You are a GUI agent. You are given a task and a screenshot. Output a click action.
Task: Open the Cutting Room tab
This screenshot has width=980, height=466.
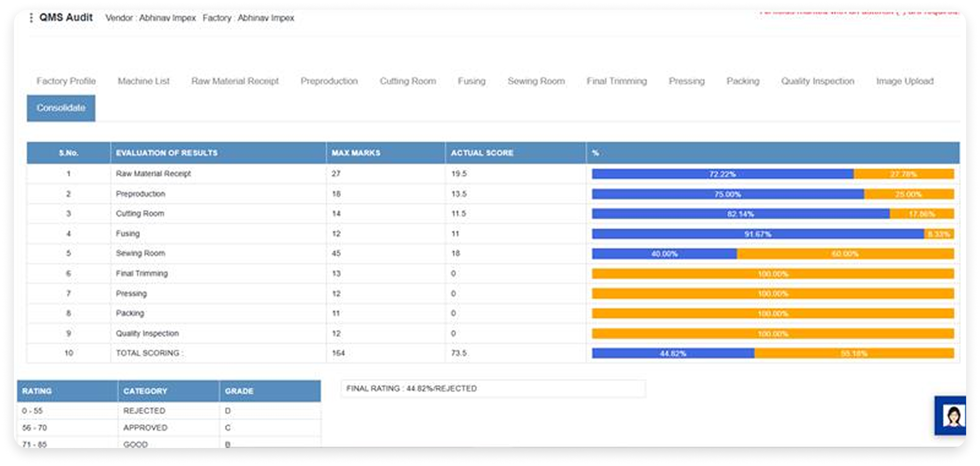pyautogui.click(x=408, y=81)
